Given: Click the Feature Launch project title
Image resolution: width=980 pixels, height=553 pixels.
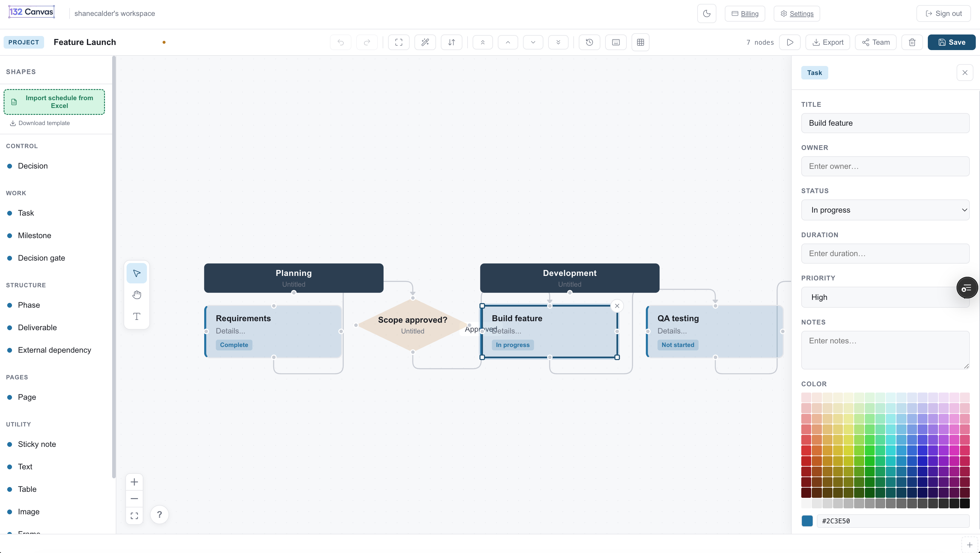Looking at the screenshot, I should [x=85, y=42].
